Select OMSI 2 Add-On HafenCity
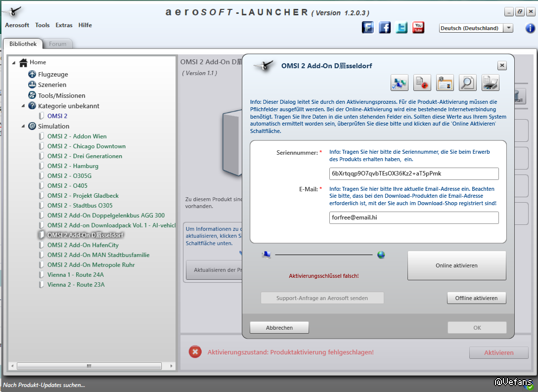This screenshot has height=392, width=538. (83, 245)
